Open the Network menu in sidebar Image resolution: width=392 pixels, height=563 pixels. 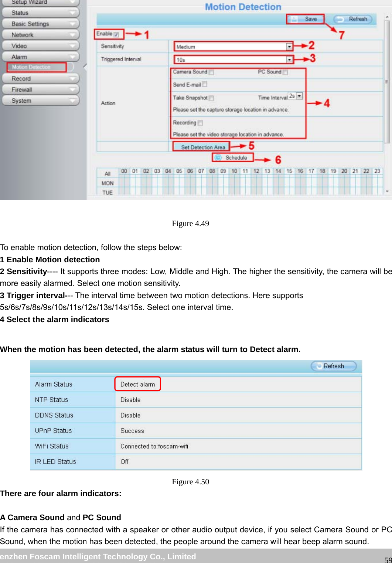pos(41,35)
